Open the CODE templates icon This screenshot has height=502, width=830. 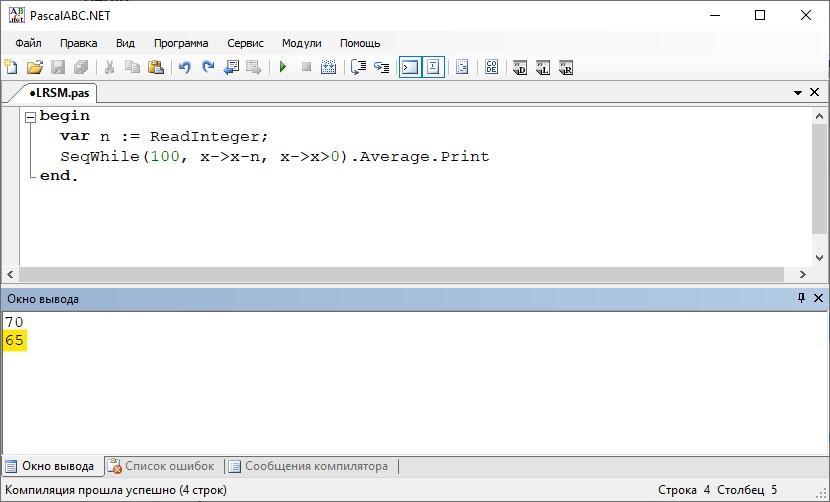click(492, 67)
